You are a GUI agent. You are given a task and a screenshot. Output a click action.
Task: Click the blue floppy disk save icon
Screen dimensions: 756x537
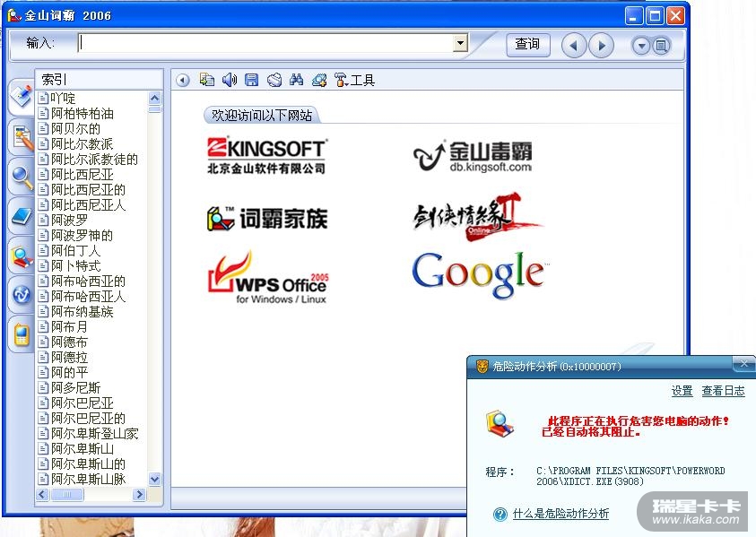click(x=252, y=80)
